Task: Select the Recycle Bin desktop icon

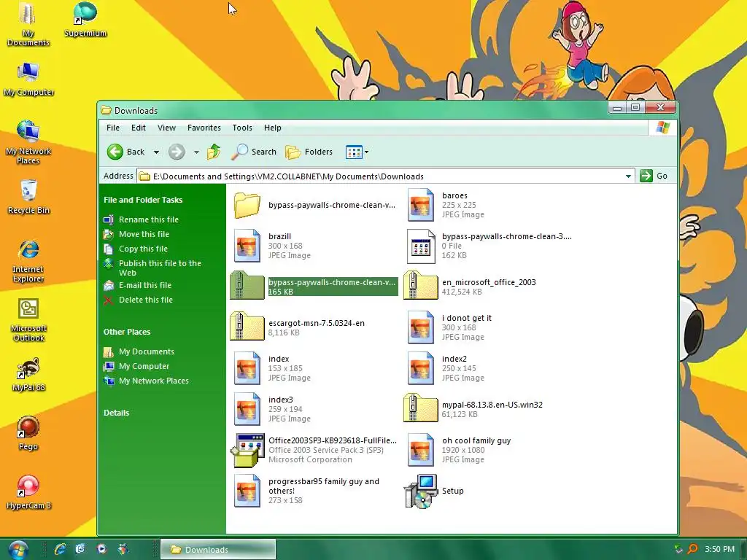Action: (x=28, y=197)
